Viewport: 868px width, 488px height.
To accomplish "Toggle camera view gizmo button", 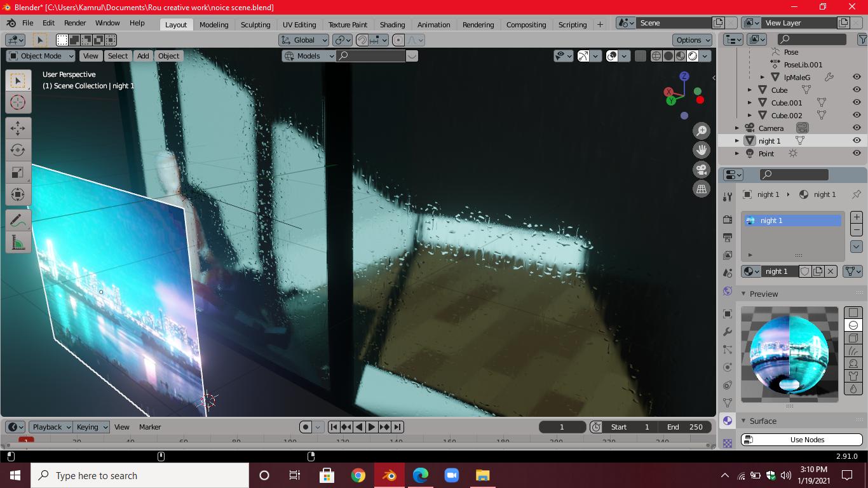I will tap(702, 170).
